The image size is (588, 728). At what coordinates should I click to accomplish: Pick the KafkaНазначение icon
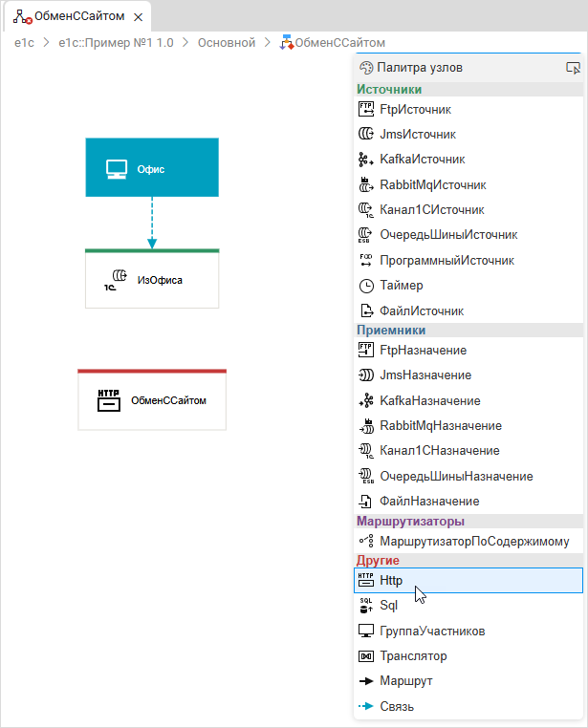coord(366,400)
